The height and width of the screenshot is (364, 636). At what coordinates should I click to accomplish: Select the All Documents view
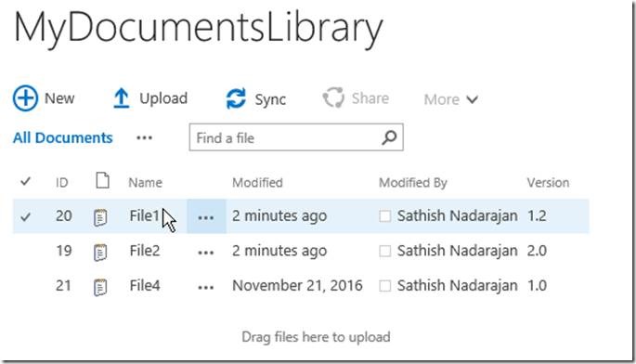pyautogui.click(x=63, y=138)
